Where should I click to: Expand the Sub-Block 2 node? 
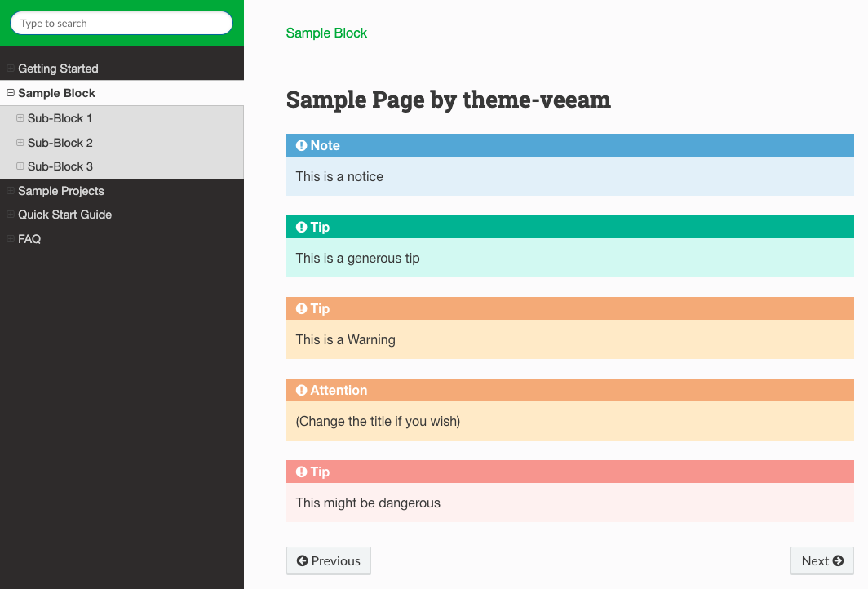pyautogui.click(x=20, y=142)
